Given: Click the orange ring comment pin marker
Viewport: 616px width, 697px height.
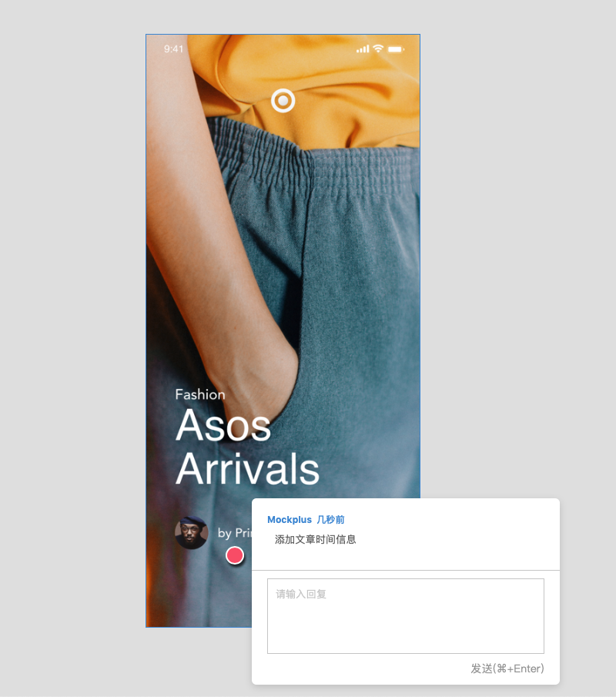Looking at the screenshot, I should pyautogui.click(x=283, y=101).
